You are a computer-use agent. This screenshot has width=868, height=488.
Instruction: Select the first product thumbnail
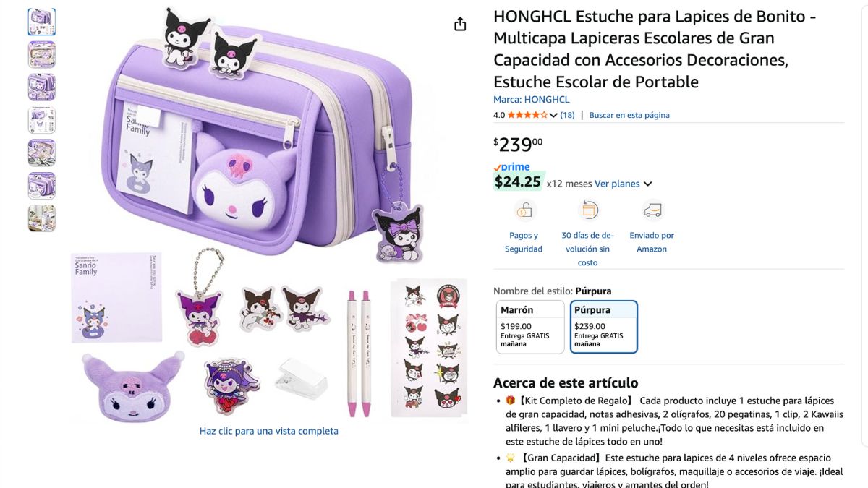pos(42,22)
